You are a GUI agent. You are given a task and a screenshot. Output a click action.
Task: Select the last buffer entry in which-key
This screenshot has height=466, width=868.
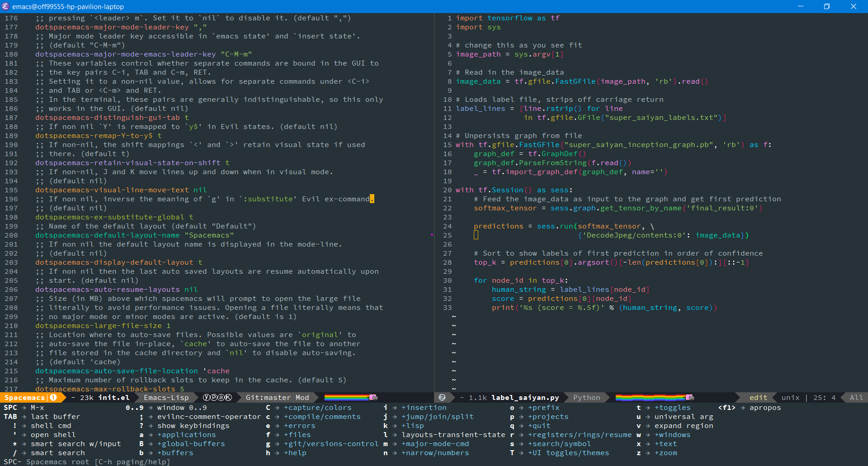55,417
